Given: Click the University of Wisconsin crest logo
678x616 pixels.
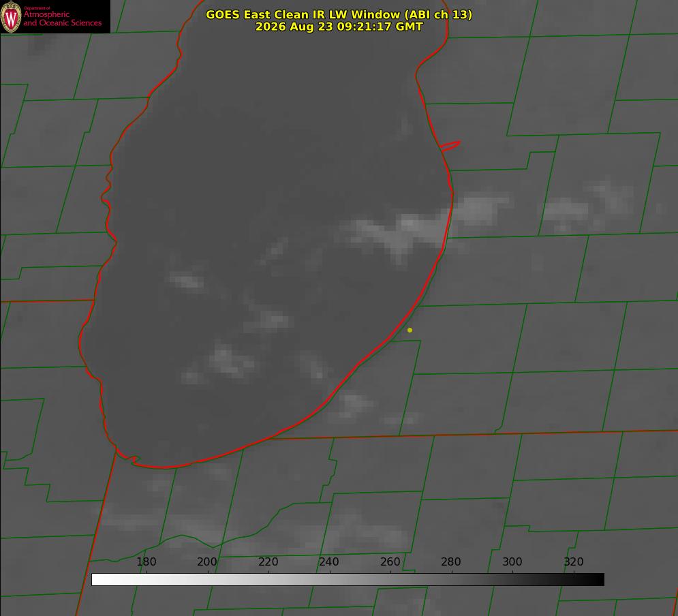Looking at the screenshot, I should [11, 16].
